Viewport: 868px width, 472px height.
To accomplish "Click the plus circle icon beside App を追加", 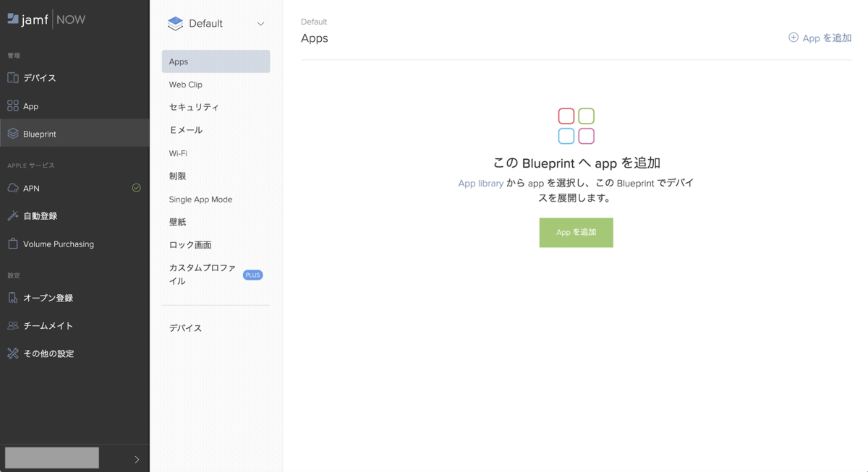I will click(x=793, y=38).
